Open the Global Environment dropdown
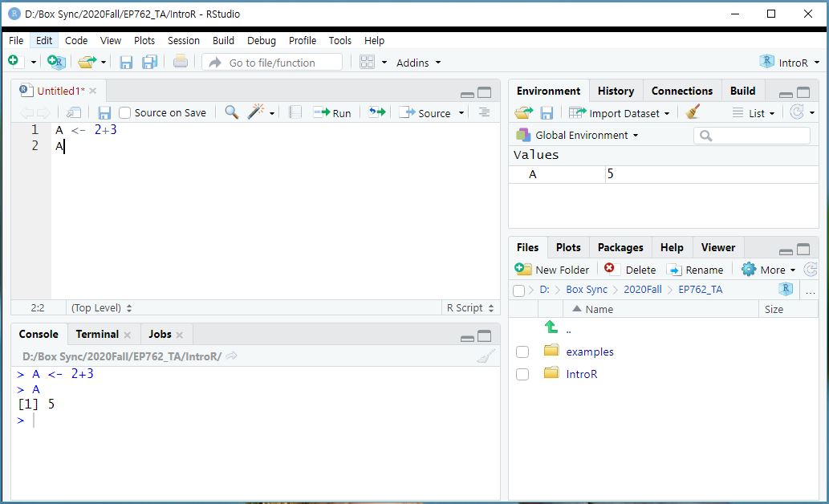Image resolution: width=829 pixels, height=504 pixels. click(579, 135)
